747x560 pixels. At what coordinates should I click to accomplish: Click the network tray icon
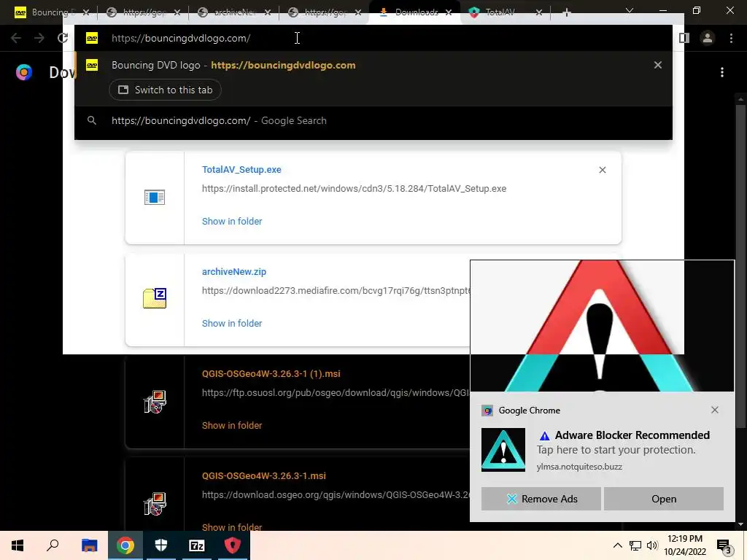pos(635,545)
